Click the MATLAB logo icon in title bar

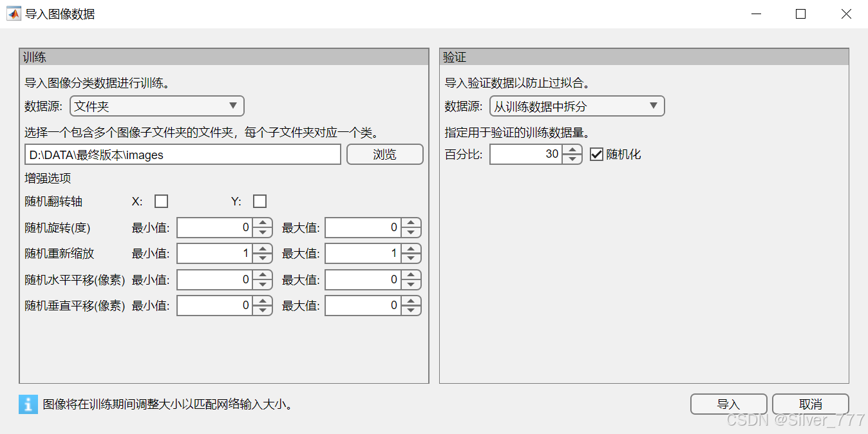tap(14, 14)
